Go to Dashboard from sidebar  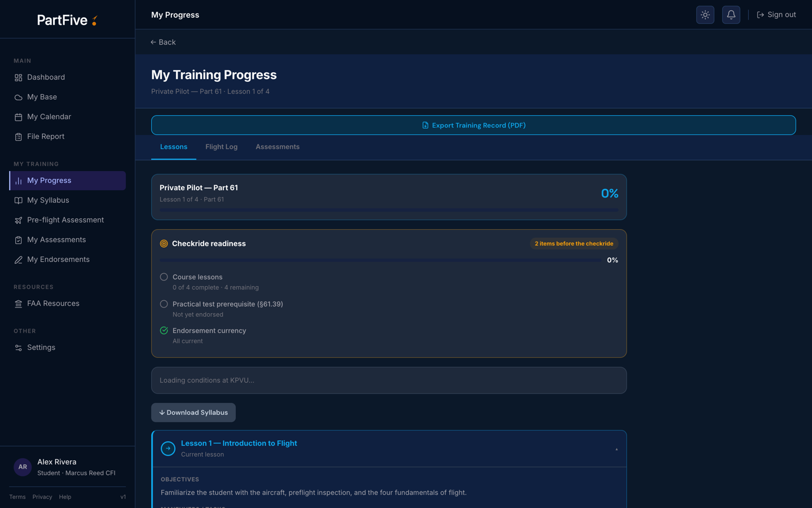point(68,77)
